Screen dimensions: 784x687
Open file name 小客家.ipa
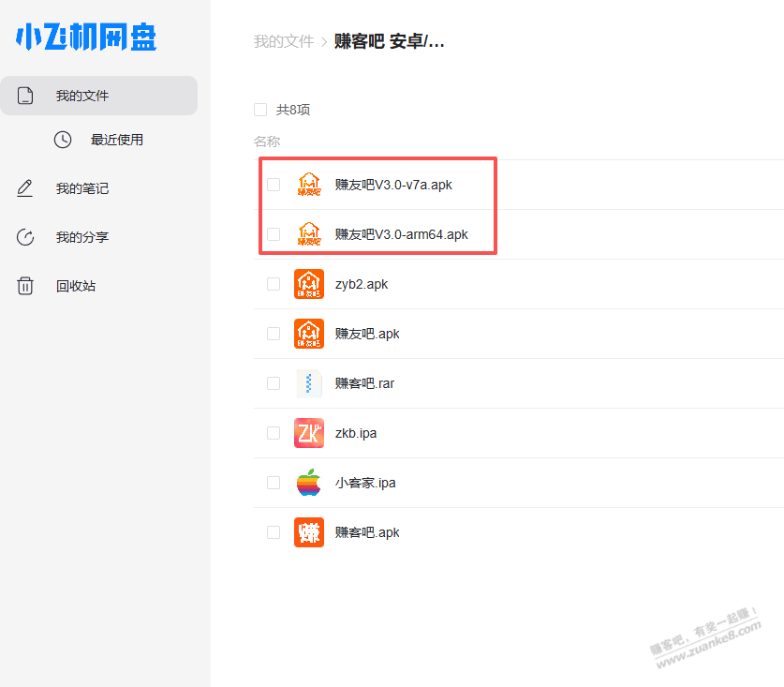[365, 483]
